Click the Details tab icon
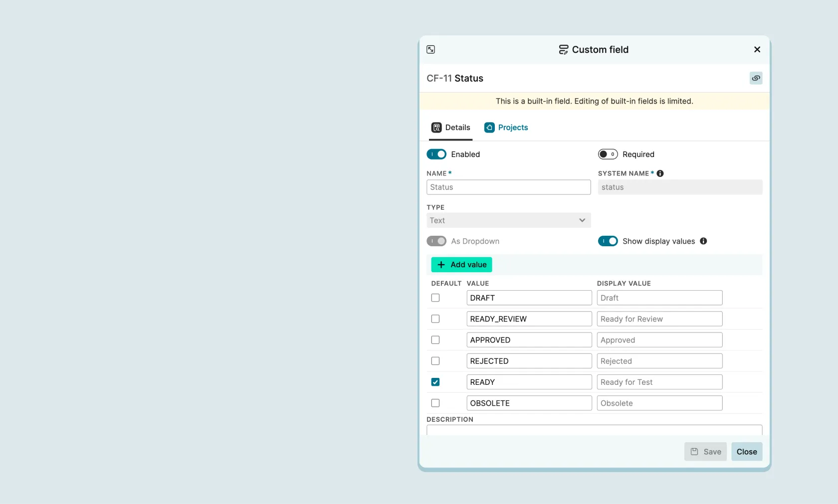The width and height of the screenshot is (838, 504). coord(436,128)
